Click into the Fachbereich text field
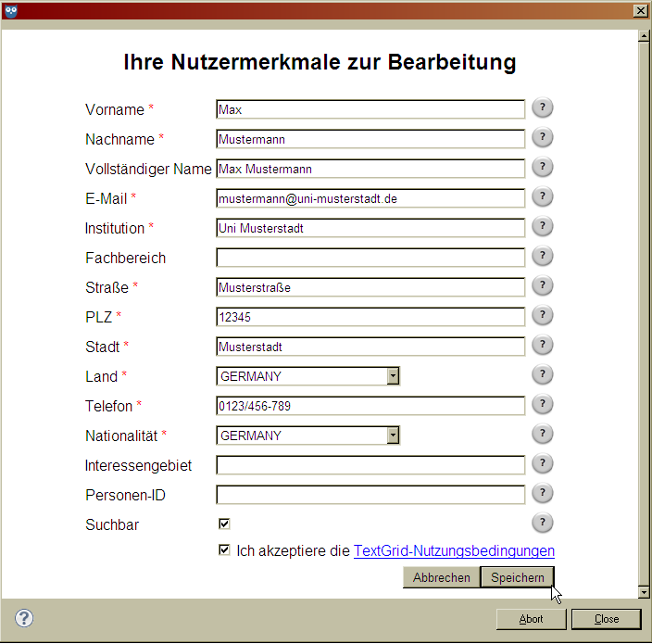Screen dimensions: 652x644 [370, 258]
